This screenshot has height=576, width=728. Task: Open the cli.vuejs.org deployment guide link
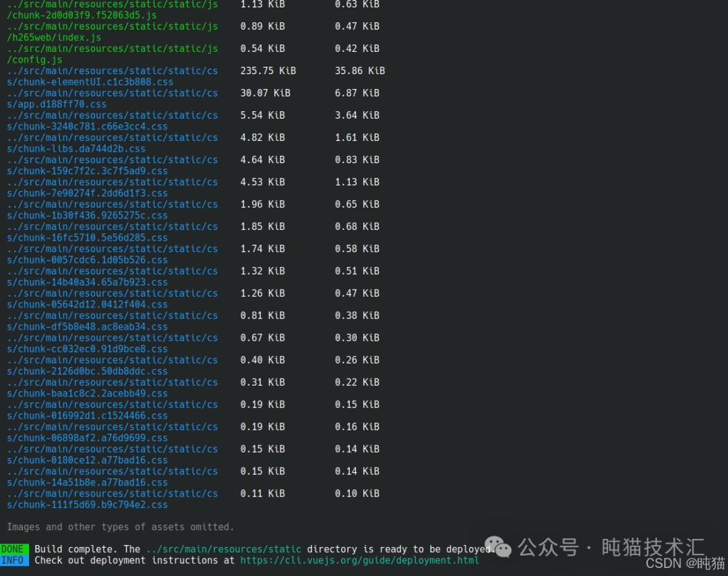coord(359,560)
